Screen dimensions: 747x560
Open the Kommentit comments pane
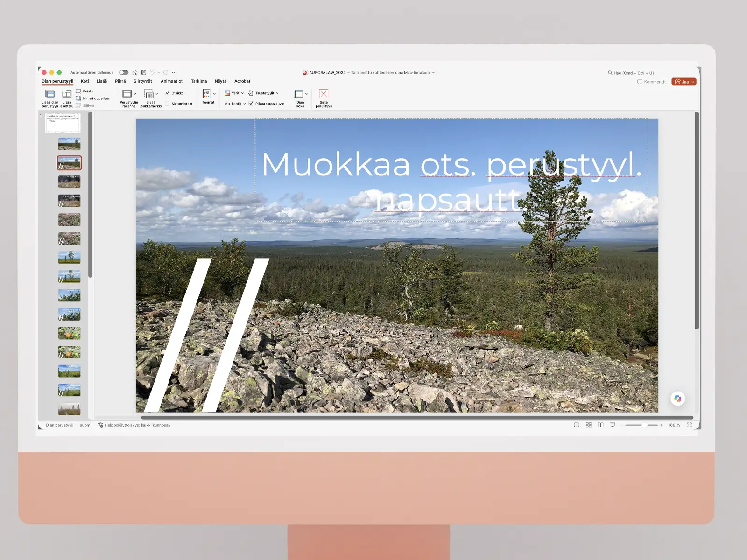coord(651,82)
